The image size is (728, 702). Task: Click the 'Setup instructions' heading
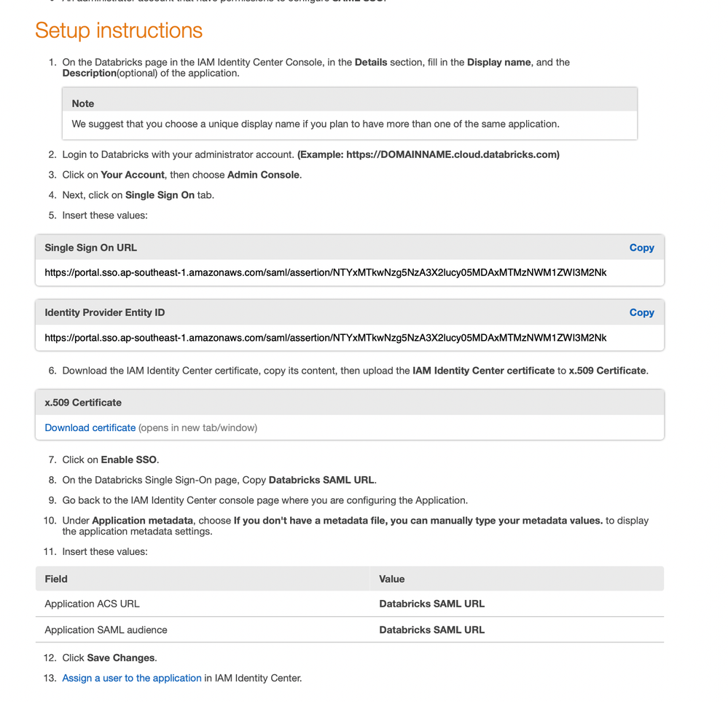coord(119,31)
